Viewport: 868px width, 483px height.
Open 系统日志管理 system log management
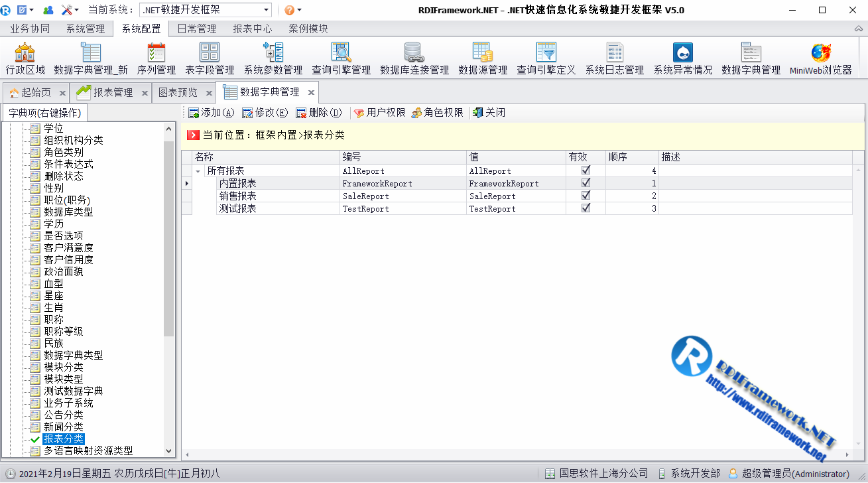[615, 58]
